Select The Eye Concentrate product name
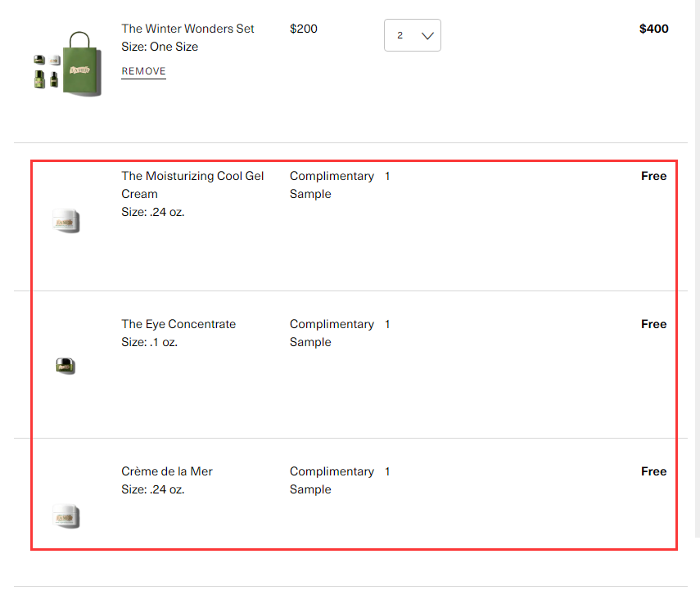The width and height of the screenshot is (700, 590). coord(178,324)
